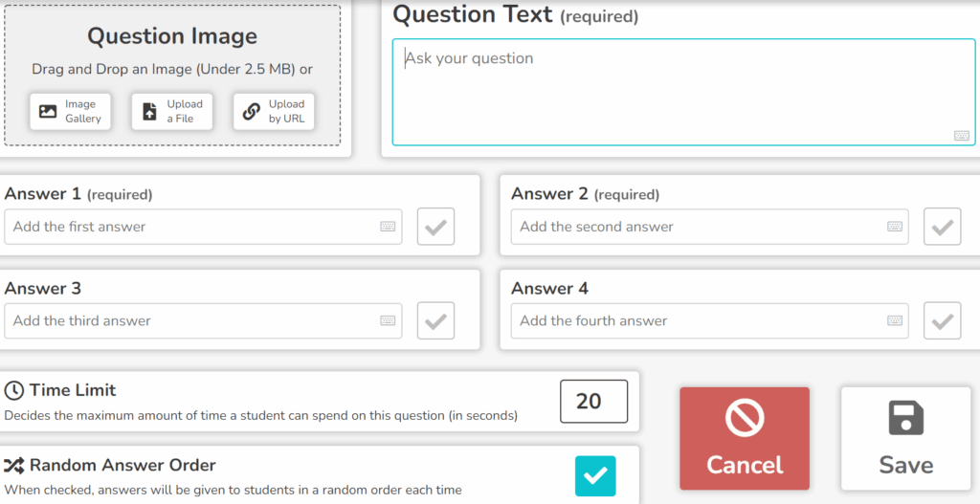
Task: Click Upload a File button
Action: (x=172, y=112)
